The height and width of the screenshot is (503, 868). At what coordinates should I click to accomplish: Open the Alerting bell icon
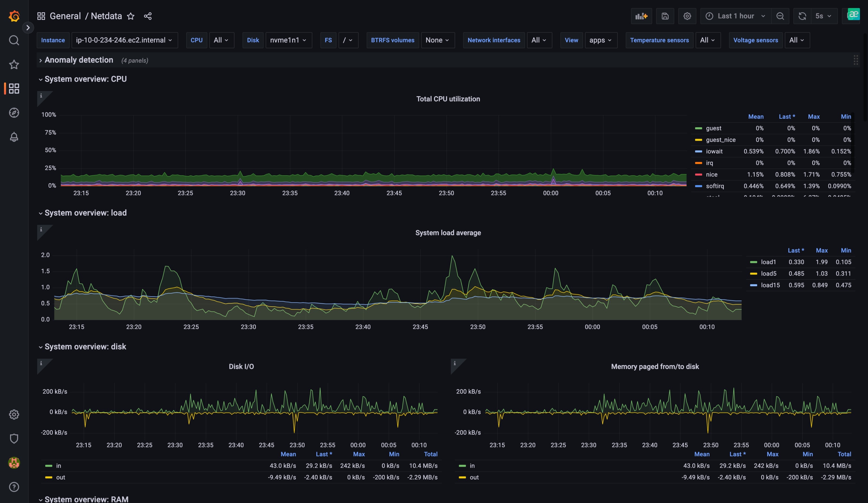(14, 137)
